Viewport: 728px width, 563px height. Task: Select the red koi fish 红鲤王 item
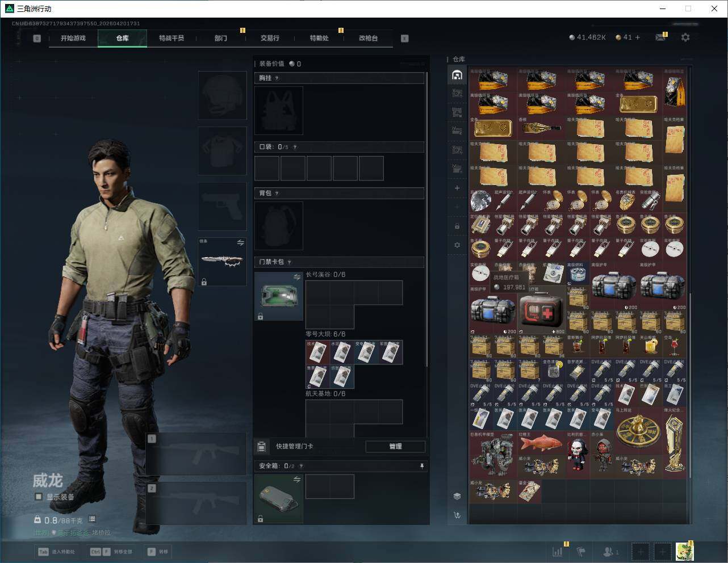click(542, 443)
